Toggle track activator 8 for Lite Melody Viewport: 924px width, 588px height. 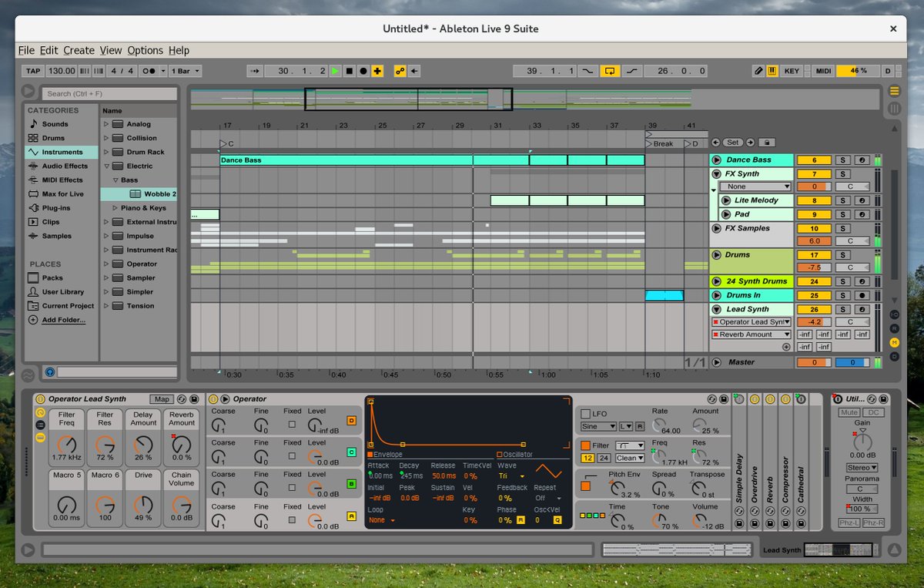tap(815, 200)
